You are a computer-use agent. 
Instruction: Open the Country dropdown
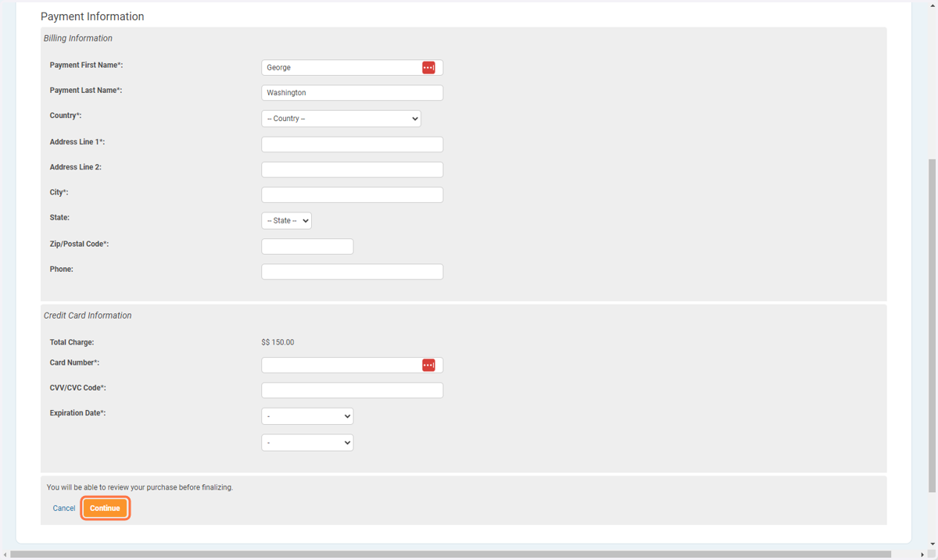click(342, 119)
